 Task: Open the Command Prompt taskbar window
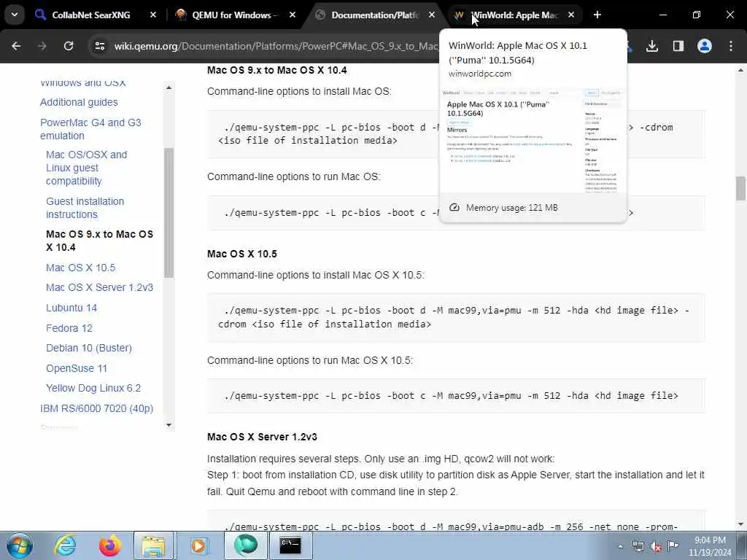(290, 545)
